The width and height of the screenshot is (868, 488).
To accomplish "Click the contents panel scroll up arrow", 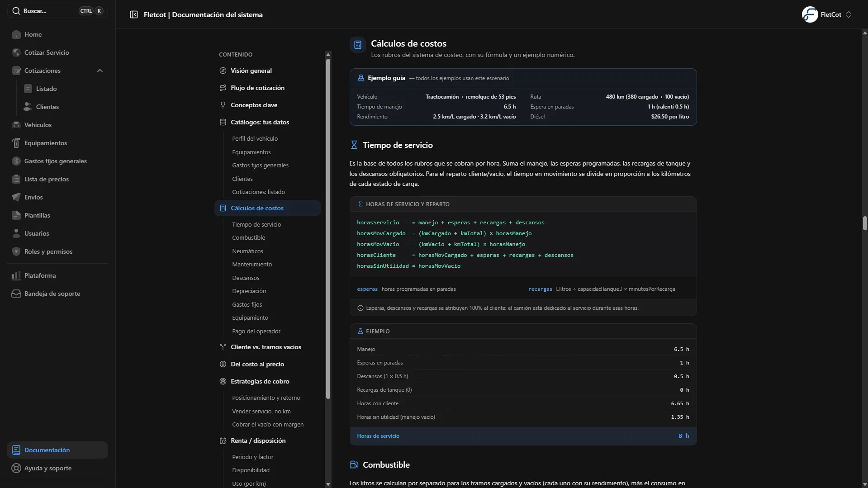I will 328,54.
